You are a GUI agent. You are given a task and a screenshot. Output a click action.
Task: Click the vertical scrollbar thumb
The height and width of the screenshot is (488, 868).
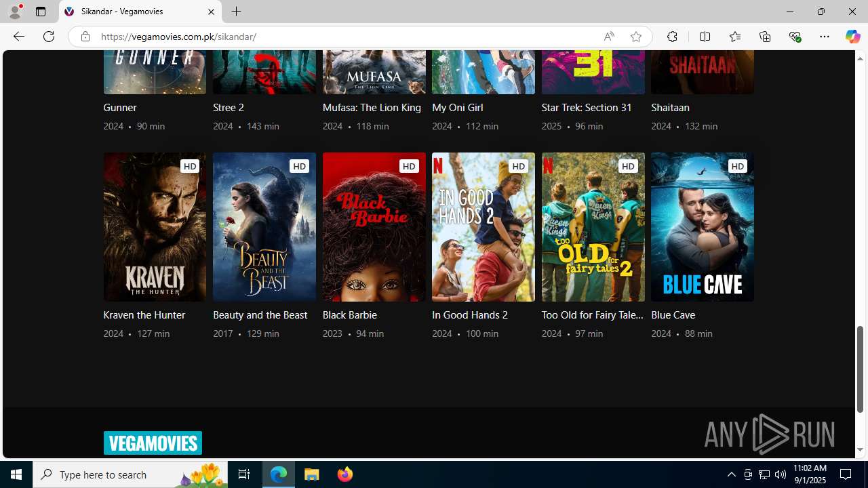click(x=860, y=369)
